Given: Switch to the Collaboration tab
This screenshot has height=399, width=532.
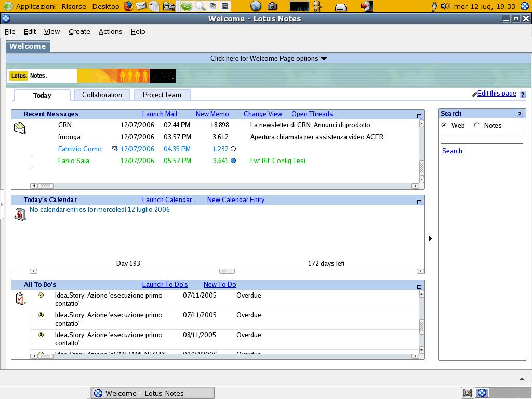Looking at the screenshot, I should tap(102, 95).
